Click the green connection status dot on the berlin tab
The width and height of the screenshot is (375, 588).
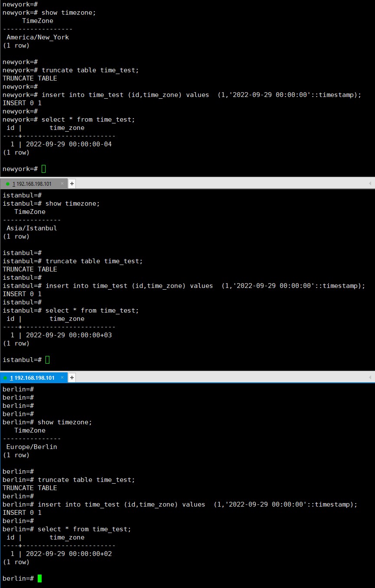(5, 377)
